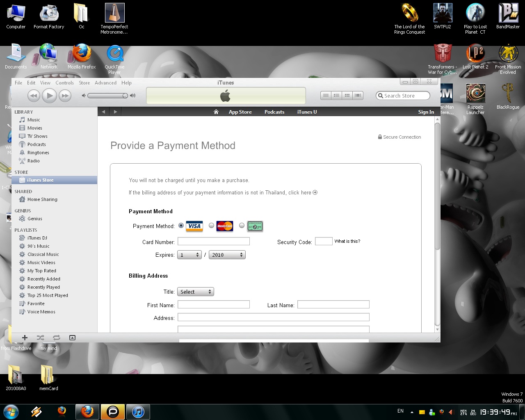Toggle repeat in iTunes
This screenshot has height=420, width=525.
click(x=57, y=338)
